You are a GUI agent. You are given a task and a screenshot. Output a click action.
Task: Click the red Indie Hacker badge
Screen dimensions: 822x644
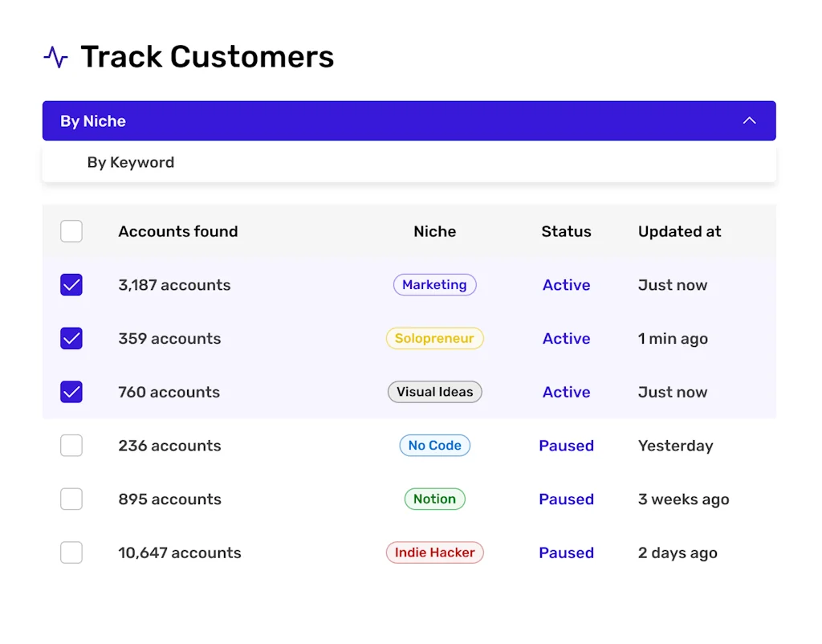tap(434, 552)
